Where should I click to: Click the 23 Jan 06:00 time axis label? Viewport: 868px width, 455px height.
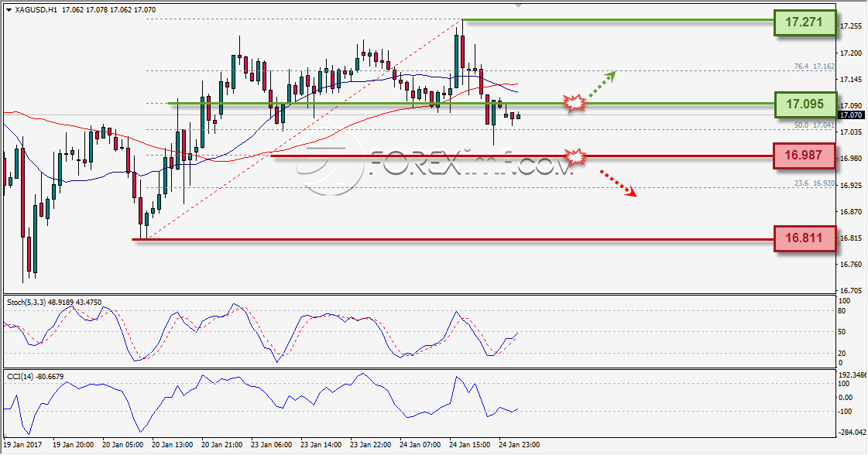point(271,444)
